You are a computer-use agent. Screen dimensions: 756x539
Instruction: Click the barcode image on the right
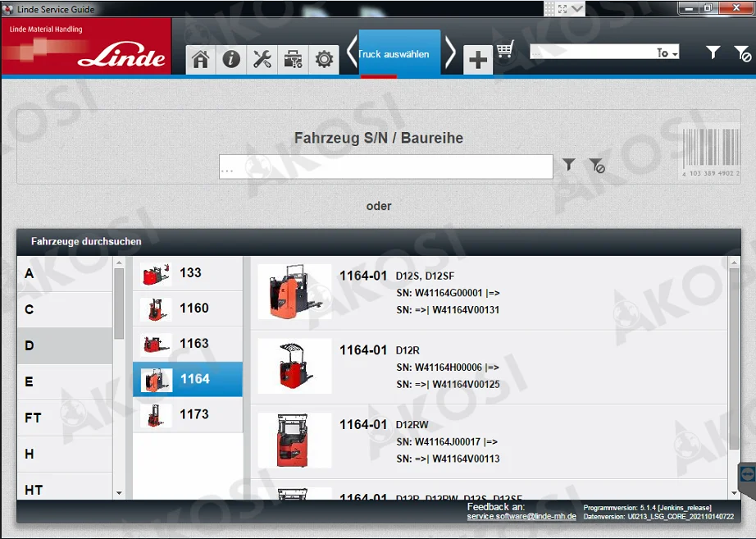(710, 152)
